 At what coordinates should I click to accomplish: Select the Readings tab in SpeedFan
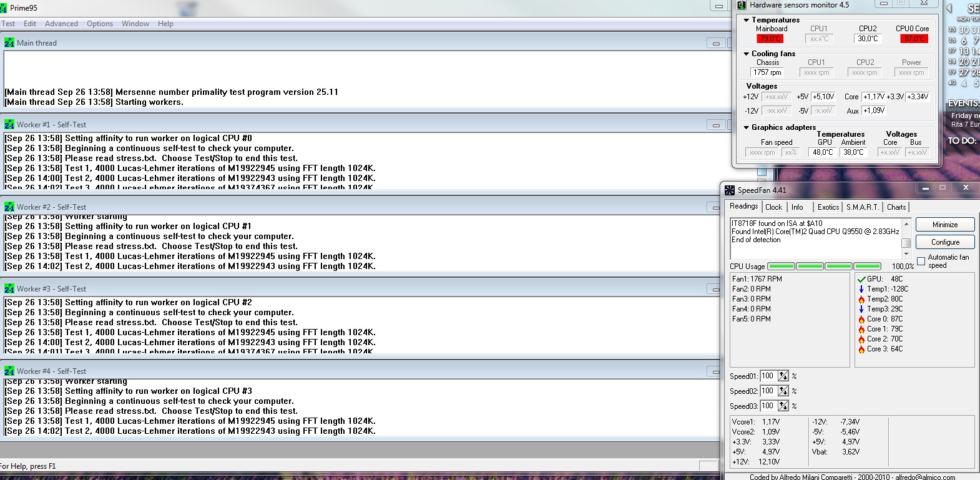pyautogui.click(x=743, y=206)
